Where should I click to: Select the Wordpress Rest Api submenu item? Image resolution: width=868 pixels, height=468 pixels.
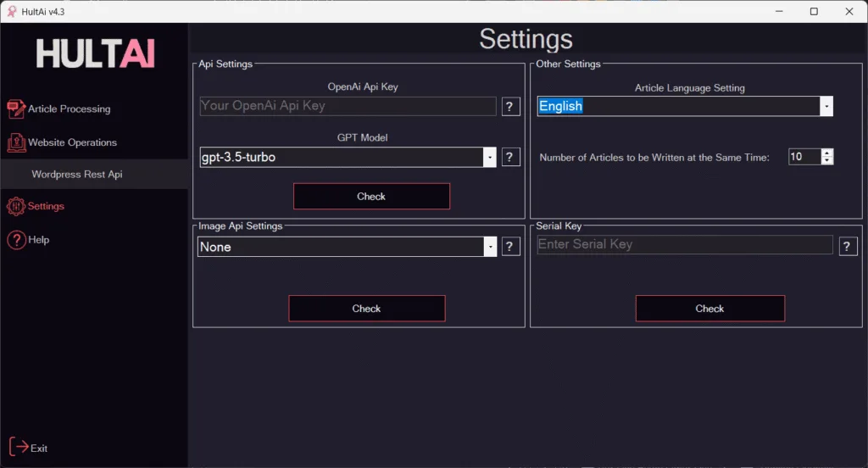tap(77, 175)
